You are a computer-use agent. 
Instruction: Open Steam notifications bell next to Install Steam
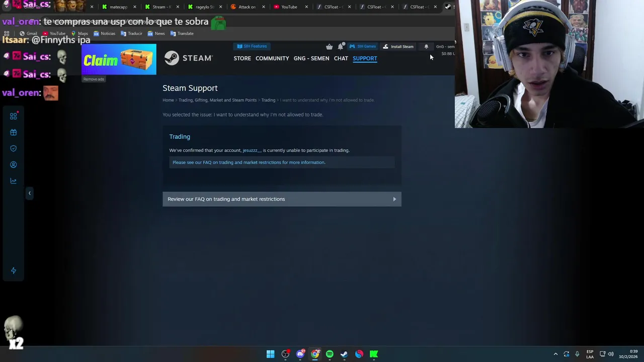pos(426,46)
